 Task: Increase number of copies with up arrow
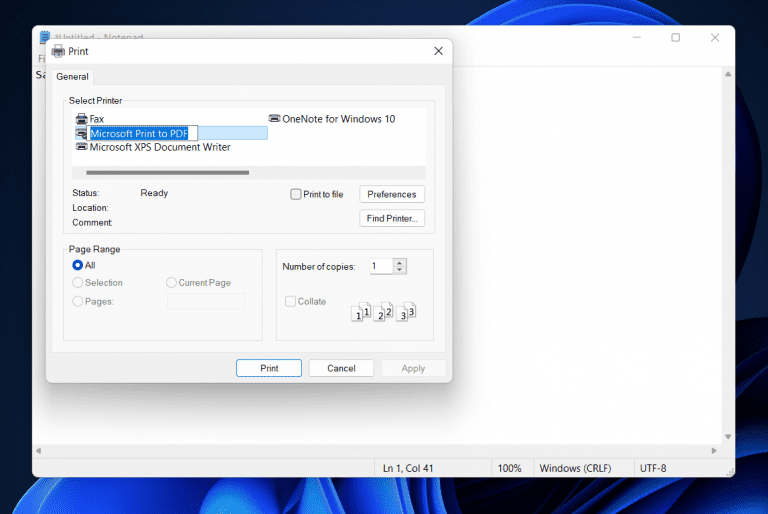pyautogui.click(x=400, y=262)
